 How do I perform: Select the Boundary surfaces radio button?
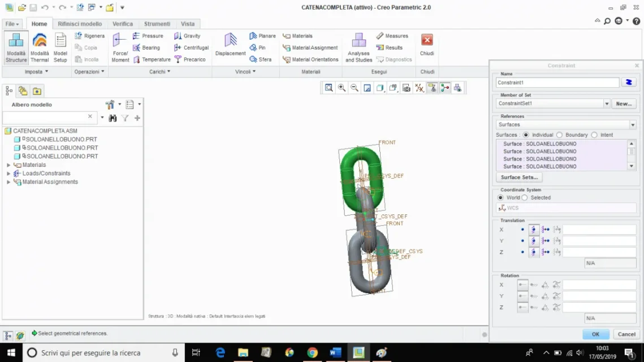559,135
